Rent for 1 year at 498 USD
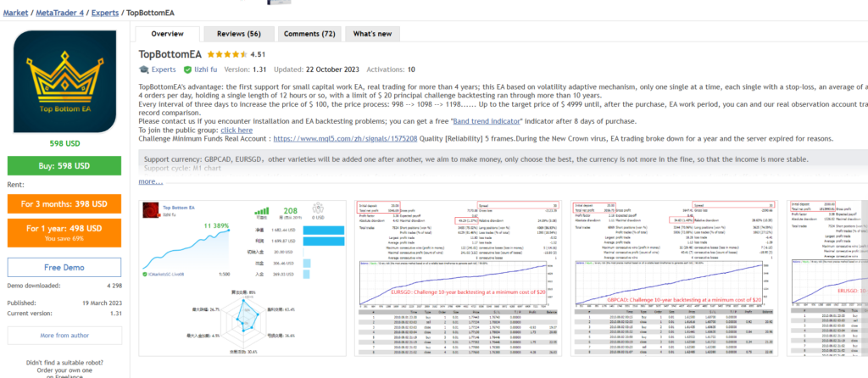 (x=64, y=232)
